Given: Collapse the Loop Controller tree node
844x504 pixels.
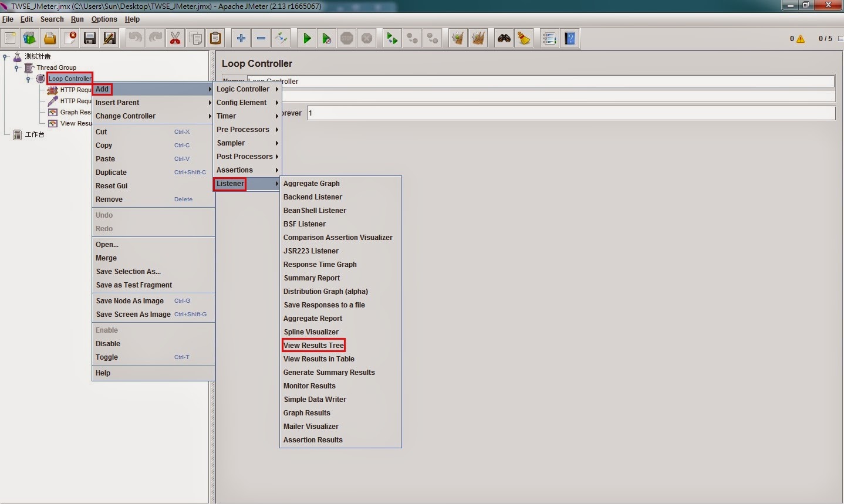Looking at the screenshot, I should [x=28, y=79].
